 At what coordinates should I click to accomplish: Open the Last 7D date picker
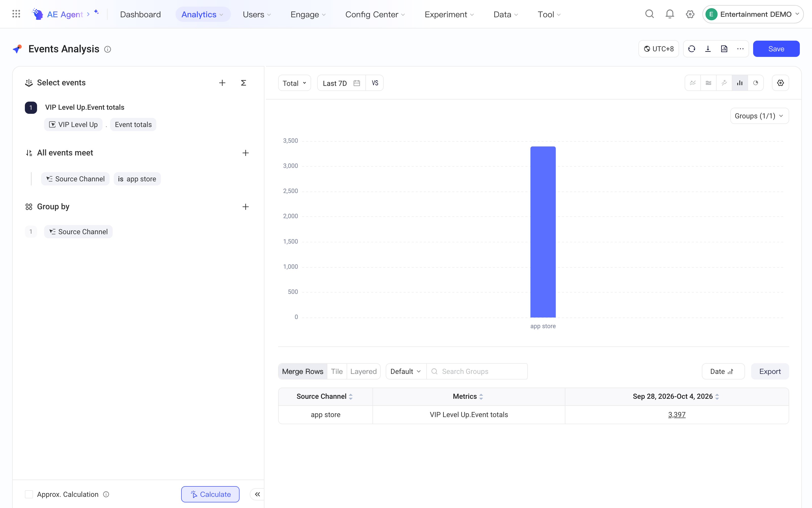(x=341, y=83)
